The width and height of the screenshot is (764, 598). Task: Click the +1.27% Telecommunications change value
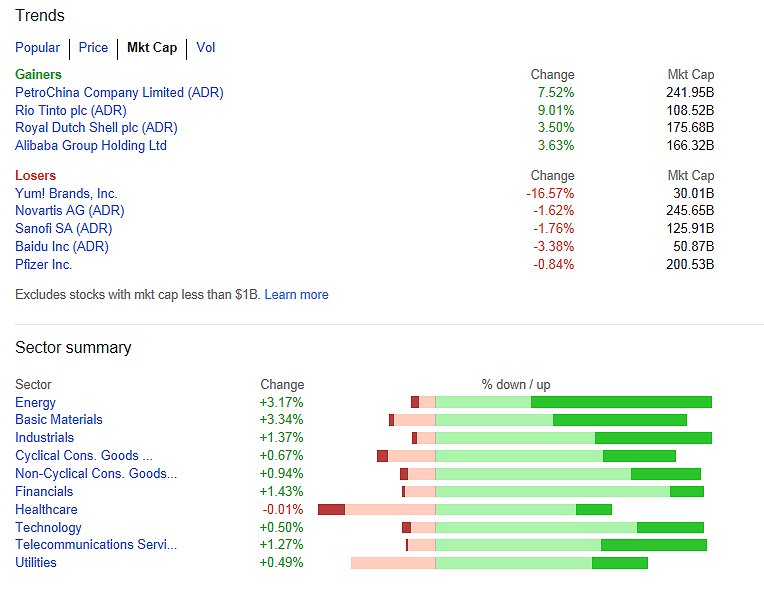(282, 544)
